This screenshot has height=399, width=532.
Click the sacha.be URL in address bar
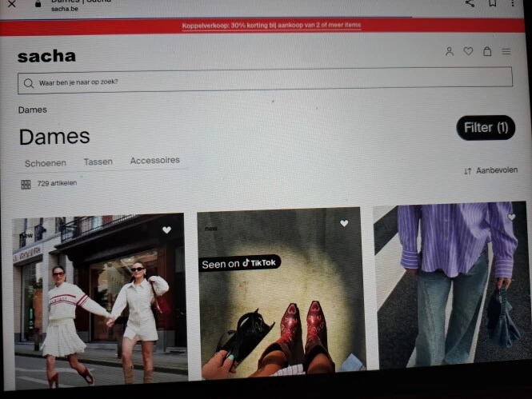(65, 9)
